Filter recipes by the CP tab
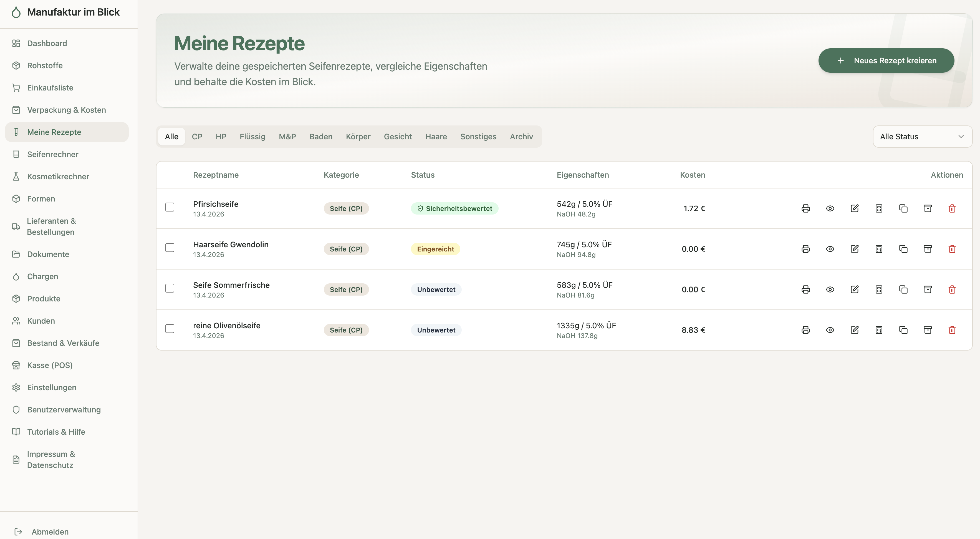The image size is (980, 539). click(x=197, y=137)
